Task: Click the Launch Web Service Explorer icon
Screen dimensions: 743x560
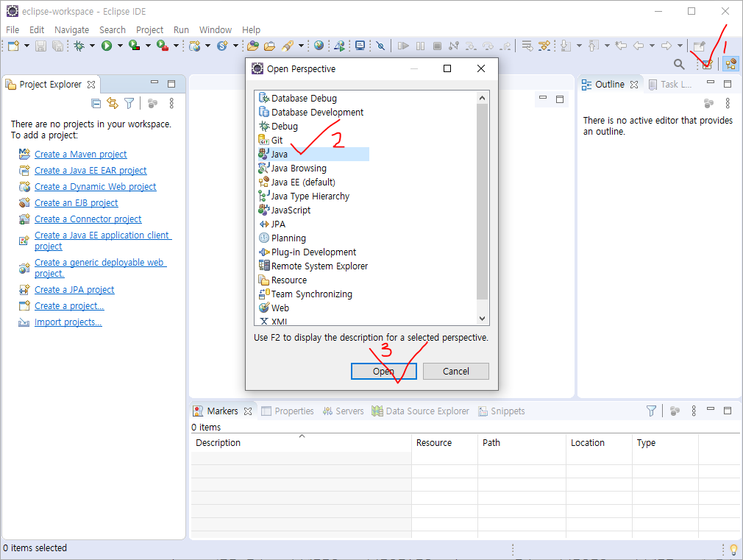Action: tap(339, 46)
